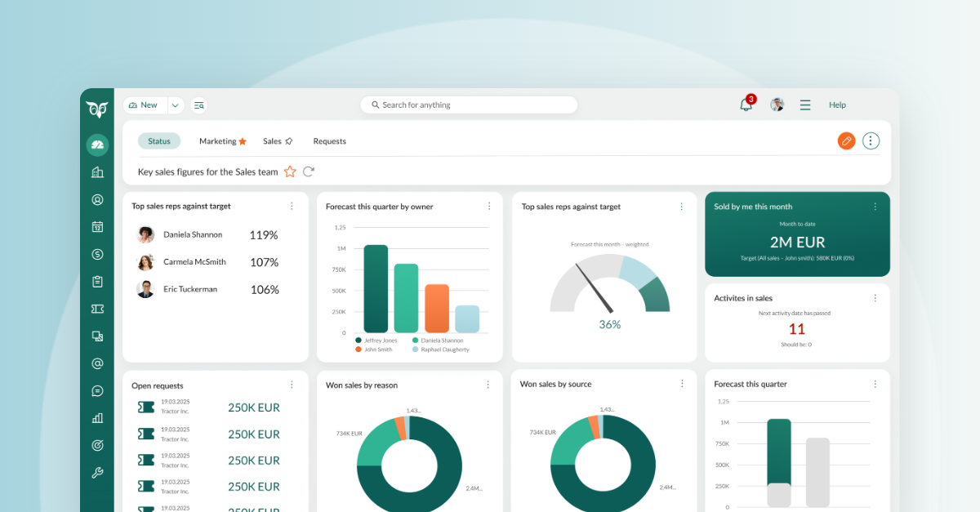Click inside the Search for anything field
The width and height of the screenshot is (980, 512).
[469, 105]
